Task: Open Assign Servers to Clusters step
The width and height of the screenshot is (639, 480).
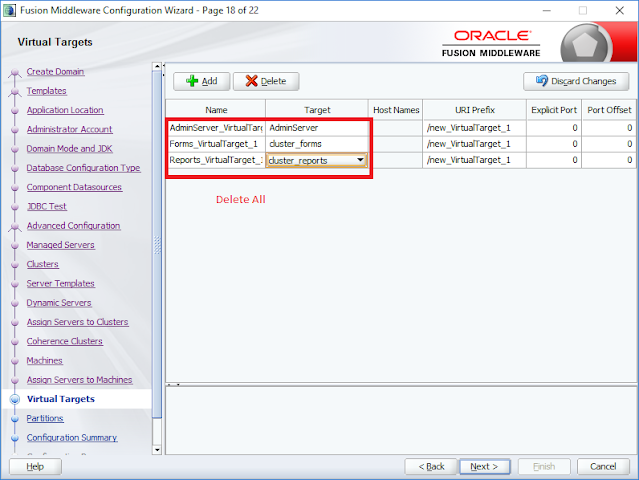Action: coord(77,322)
